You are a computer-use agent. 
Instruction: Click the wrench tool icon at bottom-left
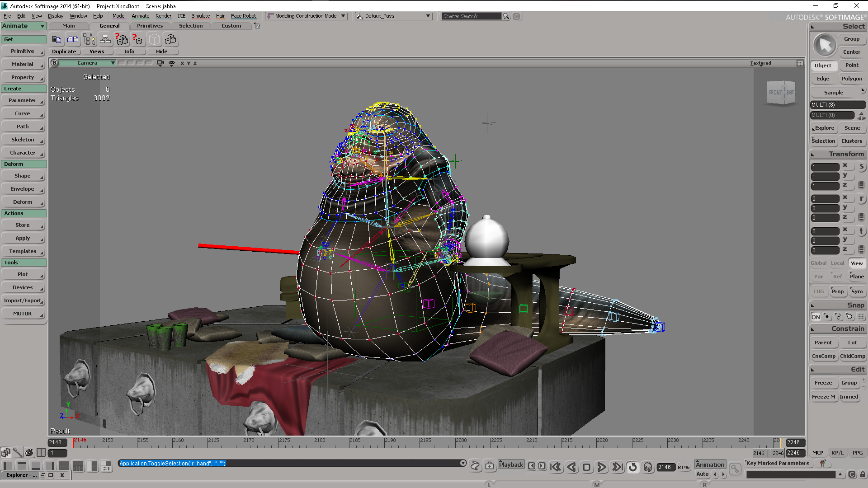(x=17, y=452)
